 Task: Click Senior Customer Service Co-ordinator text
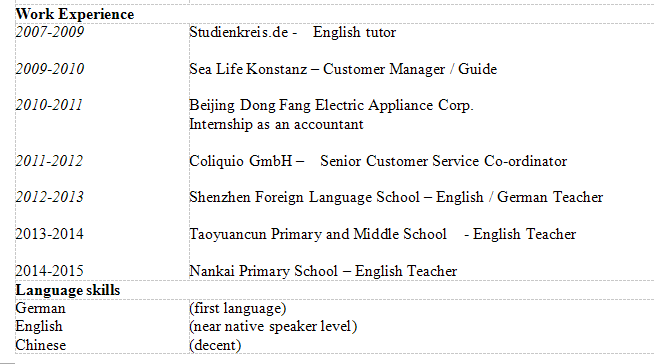(x=443, y=161)
